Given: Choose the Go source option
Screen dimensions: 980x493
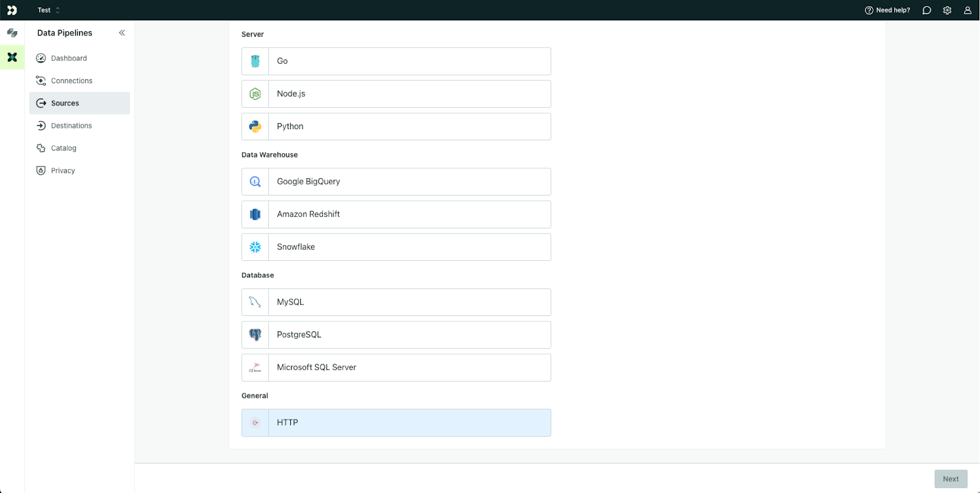Looking at the screenshot, I should [x=396, y=61].
